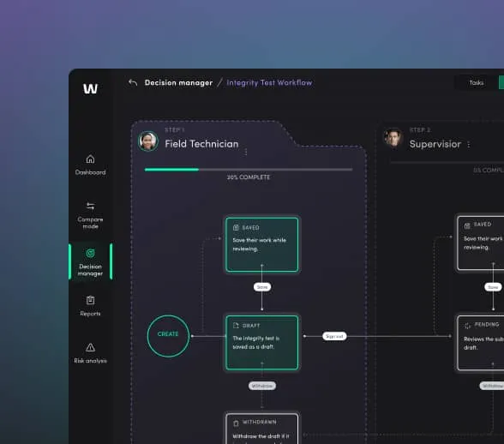The width and height of the screenshot is (504, 444).
Task: Click Supervisor avatar photo
Action: [x=393, y=138]
